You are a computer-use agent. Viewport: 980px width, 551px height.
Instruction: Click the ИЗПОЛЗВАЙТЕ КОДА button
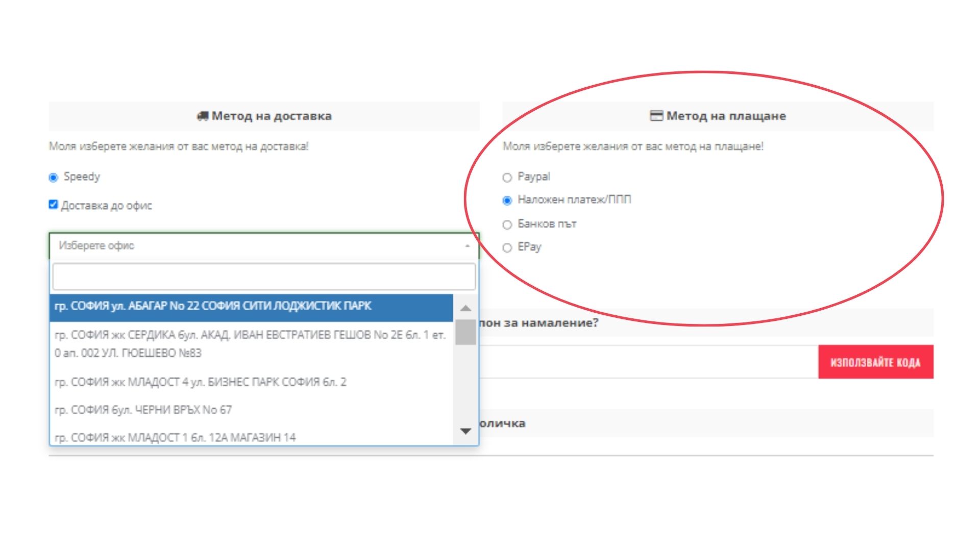(876, 362)
